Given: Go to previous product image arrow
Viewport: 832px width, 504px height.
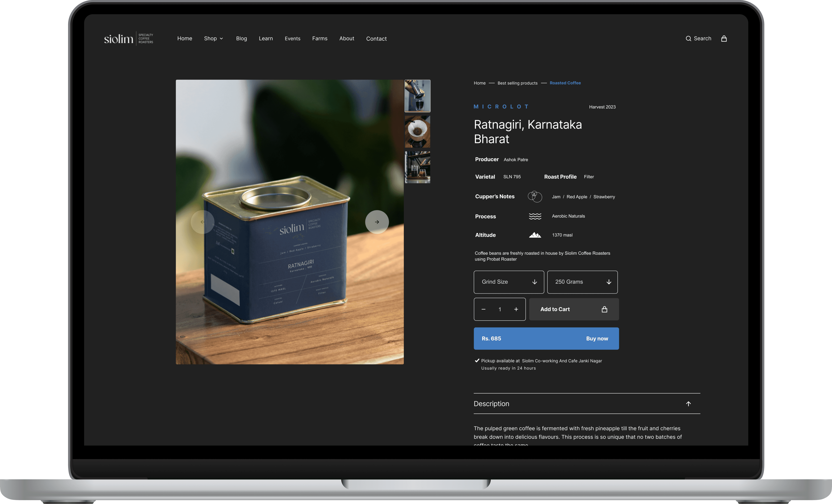Looking at the screenshot, I should click(x=202, y=222).
